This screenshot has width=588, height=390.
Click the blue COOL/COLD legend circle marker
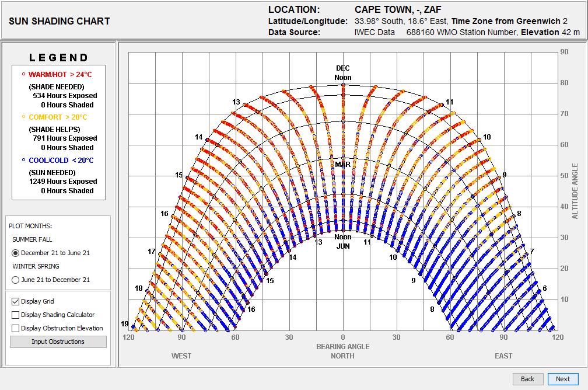[x=23, y=160]
